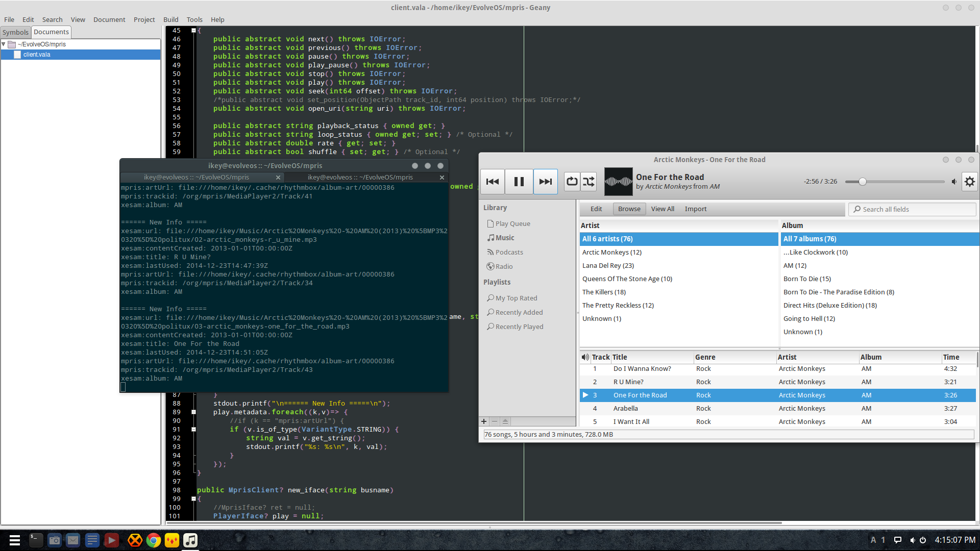Open the Rhythmbox gear settings menu
This screenshot has height=551, width=980.
point(970,182)
